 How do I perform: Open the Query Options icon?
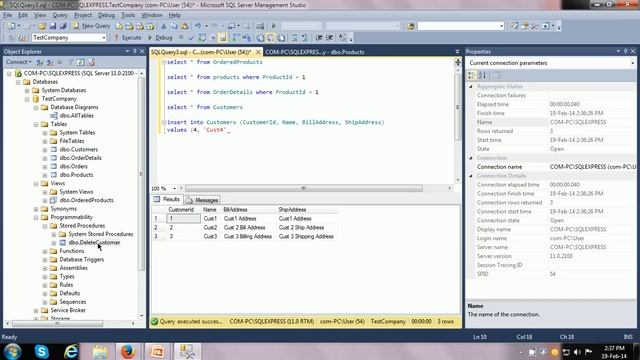(212, 38)
